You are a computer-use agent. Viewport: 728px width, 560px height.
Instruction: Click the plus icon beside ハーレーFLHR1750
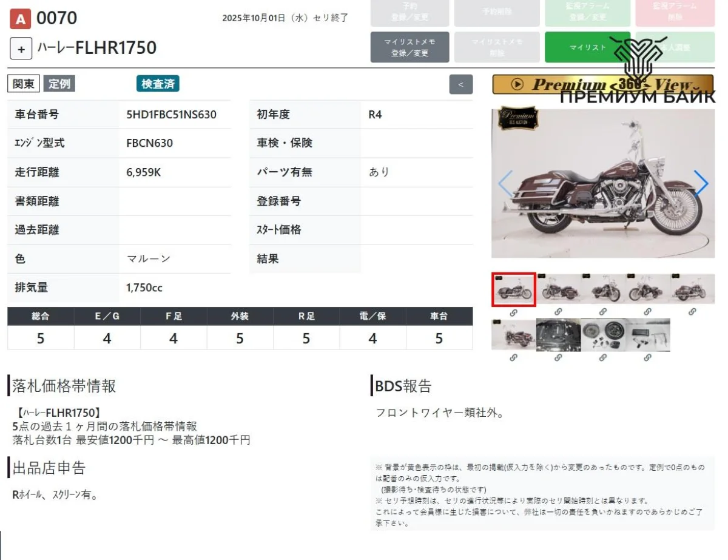click(21, 49)
